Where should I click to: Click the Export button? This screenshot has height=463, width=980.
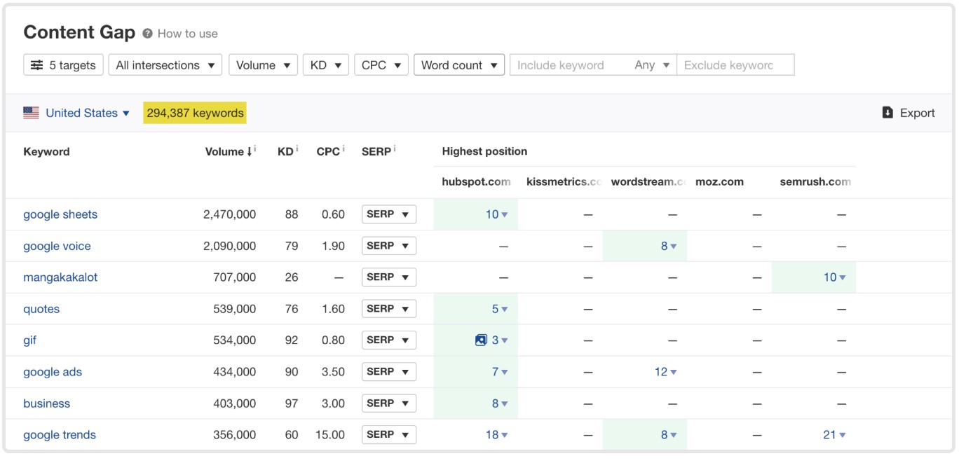pyautogui.click(x=908, y=113)
